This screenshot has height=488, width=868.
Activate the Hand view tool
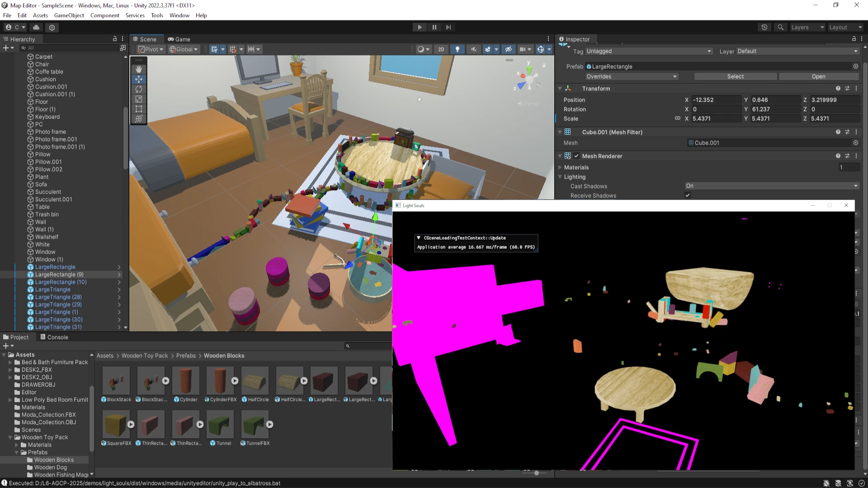pos(139,69)
